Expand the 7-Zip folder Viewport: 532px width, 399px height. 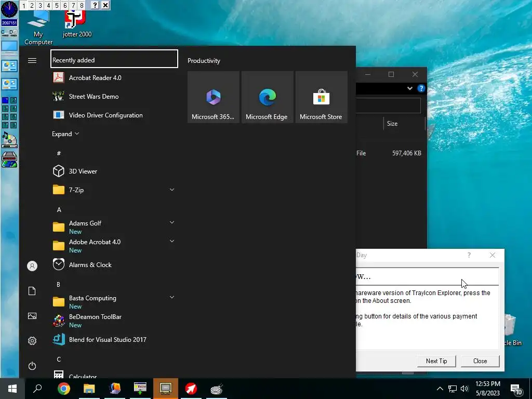tap(171, 190)
